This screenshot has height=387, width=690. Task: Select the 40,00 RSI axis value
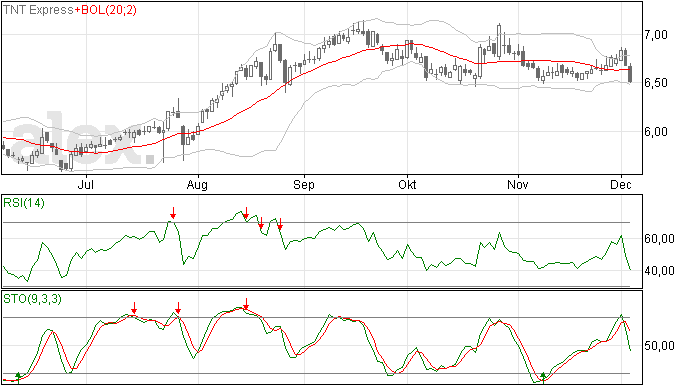click(659, 271)
